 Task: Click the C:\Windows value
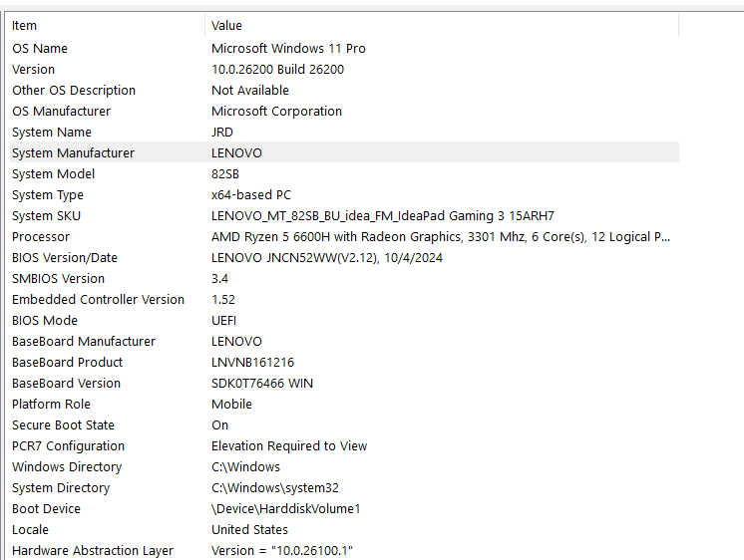245,466
